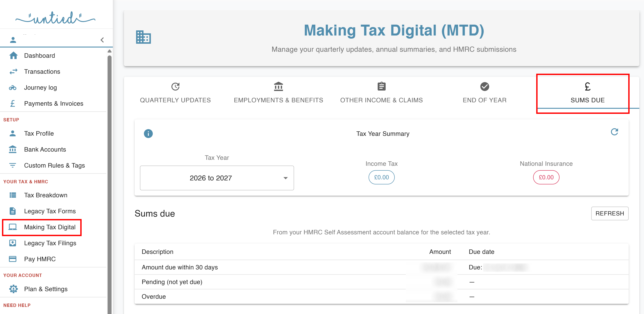This screenshot has width=644, height=314.
Task: Open Custom Rules & Tags
Action: tap(55, 165)
